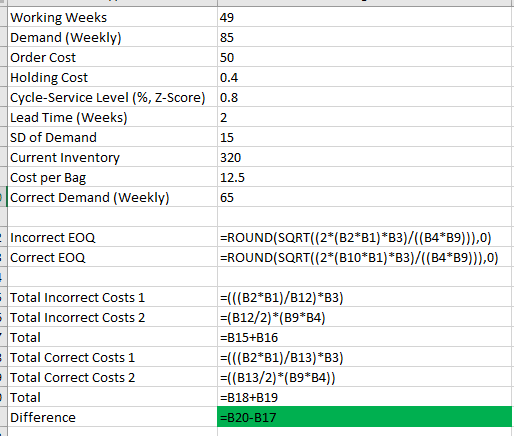Select the =B18+B19 total formula cell
Screen dimensions: 514x436
click(365, 397)
